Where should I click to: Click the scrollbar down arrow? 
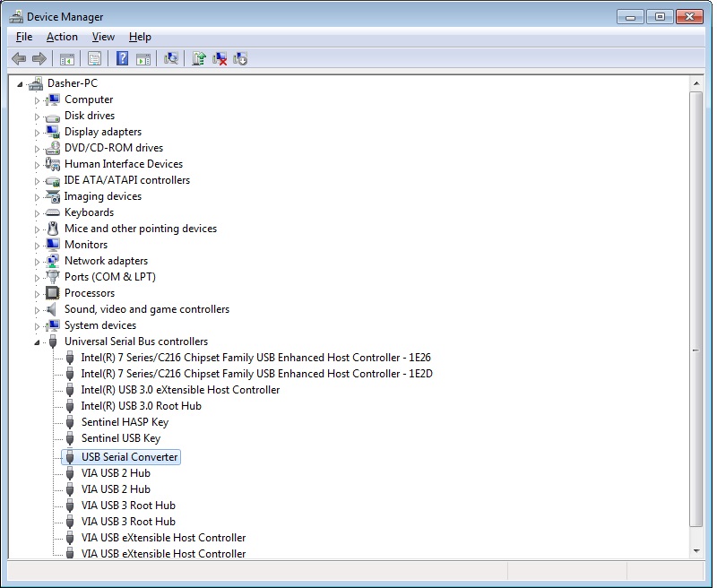(696, 551)
